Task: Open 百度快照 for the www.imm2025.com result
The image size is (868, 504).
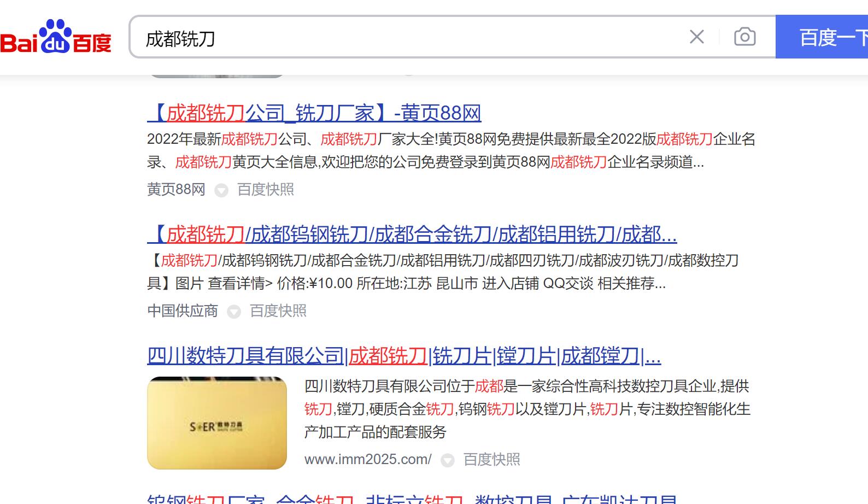Action: 492,460
